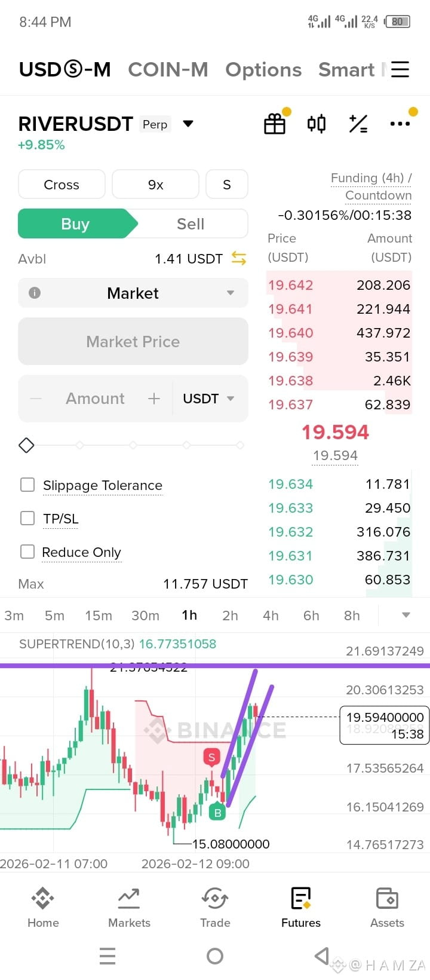Select the 4h timeframe tab
The height and width of the screenshot is (980, 430).
[x=271, y=615]
